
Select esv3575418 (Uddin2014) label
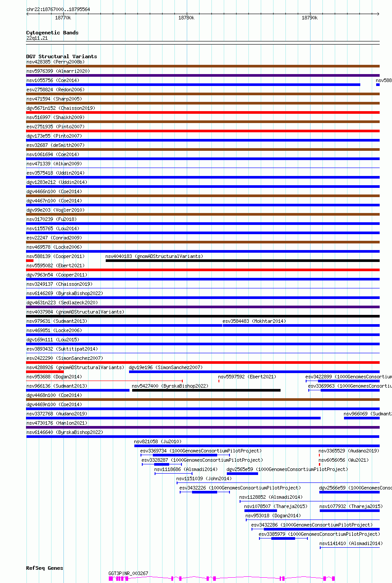pyautogui.click(x=55, y=173)
